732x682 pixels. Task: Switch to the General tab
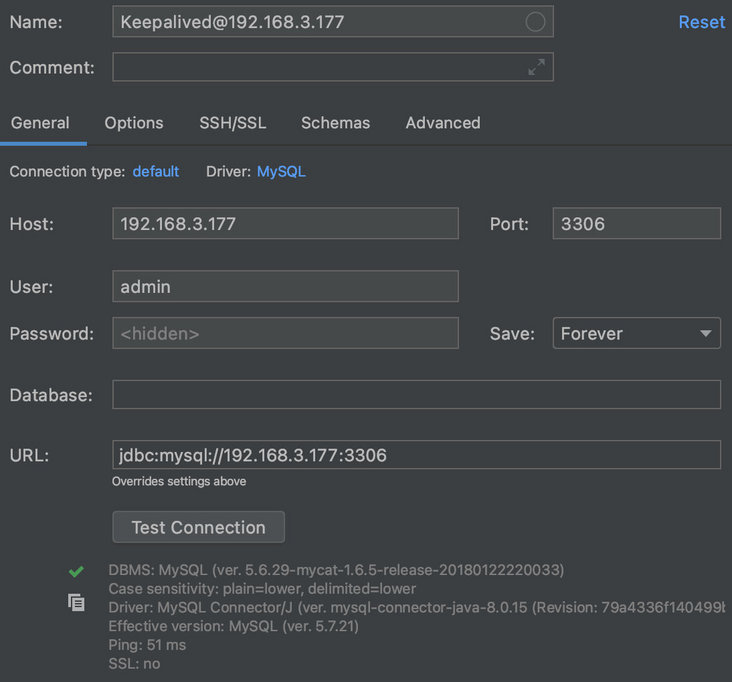tap(40, 123)
